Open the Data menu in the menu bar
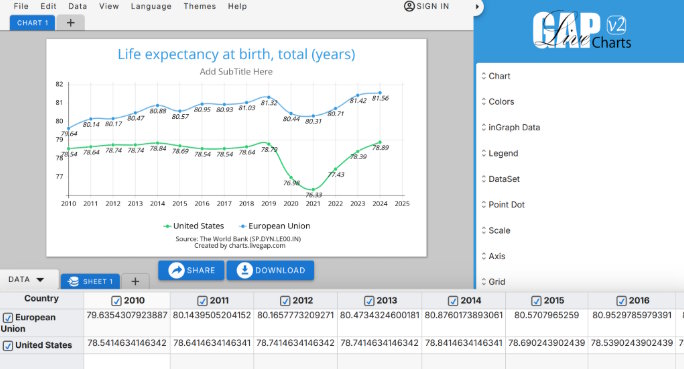 coord(78,6)
